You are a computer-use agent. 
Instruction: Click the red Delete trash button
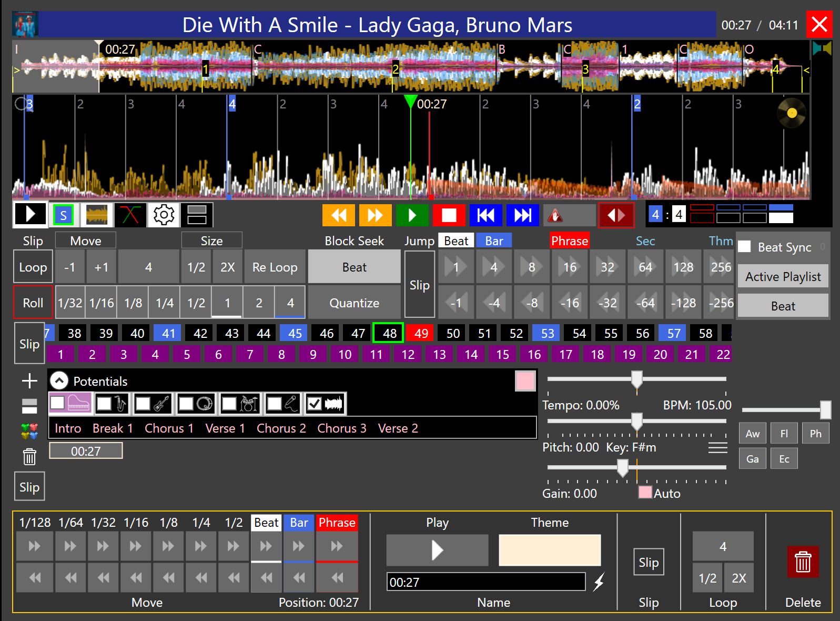click(x=803, y=562)
